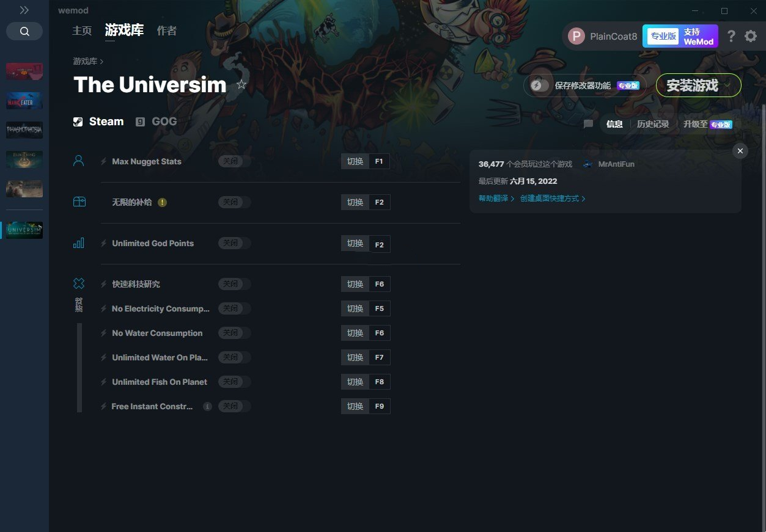Switch to the 游戏库 tab
Screen dimensions: 766x532
pos(124,30)
